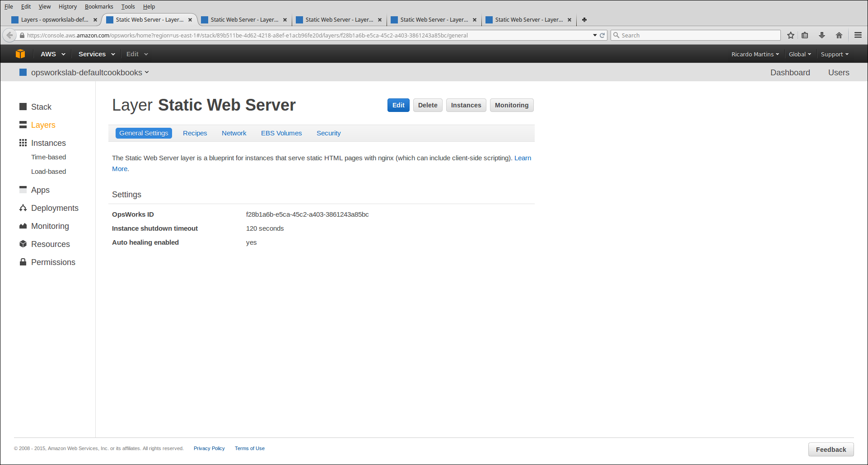The width and height of the screenshot is (868, 465).
Task: Open the Bookmarks menu in menu bar
Action: [x=99, y=6]
